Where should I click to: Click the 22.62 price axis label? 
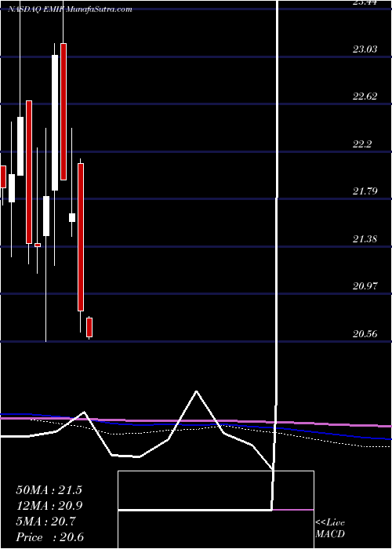(x=365, y=96)
